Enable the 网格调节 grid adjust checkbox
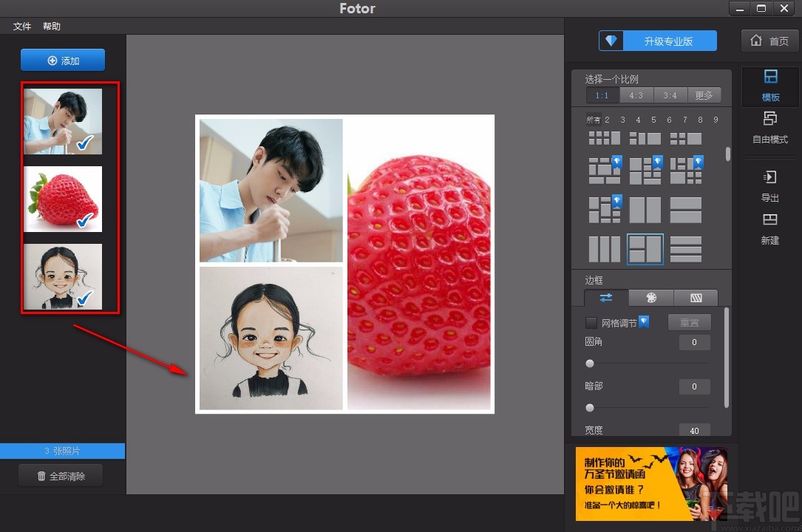 coord(591,322)
